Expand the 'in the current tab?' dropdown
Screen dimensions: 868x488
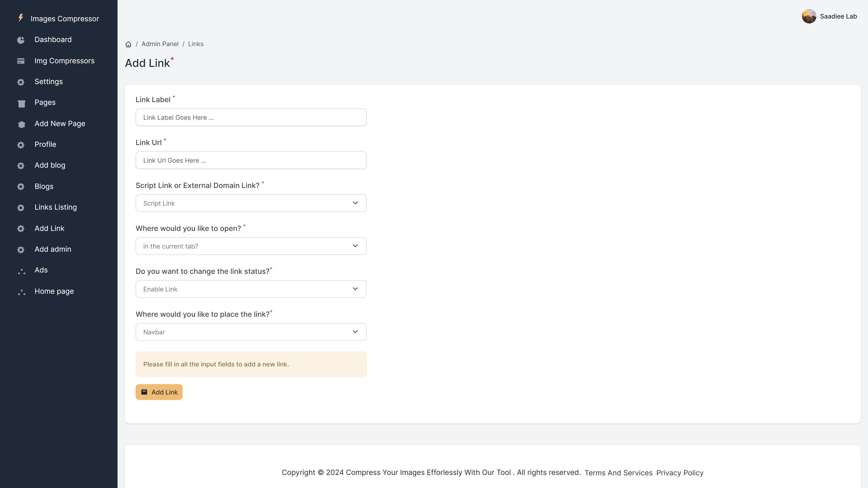tap(251, 246)
